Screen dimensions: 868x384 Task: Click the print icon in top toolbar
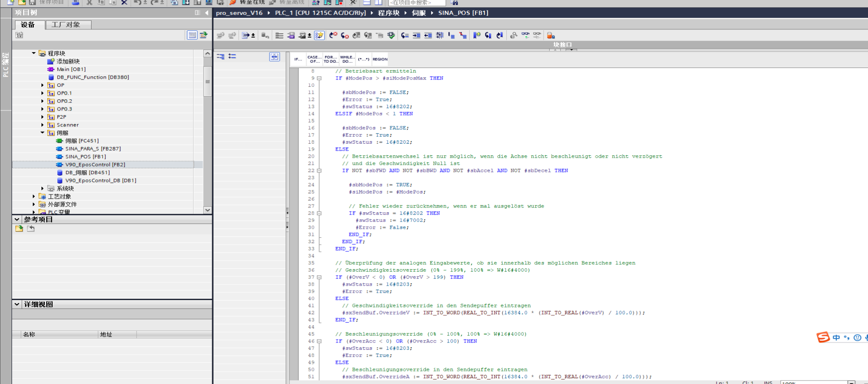[76, 2]
